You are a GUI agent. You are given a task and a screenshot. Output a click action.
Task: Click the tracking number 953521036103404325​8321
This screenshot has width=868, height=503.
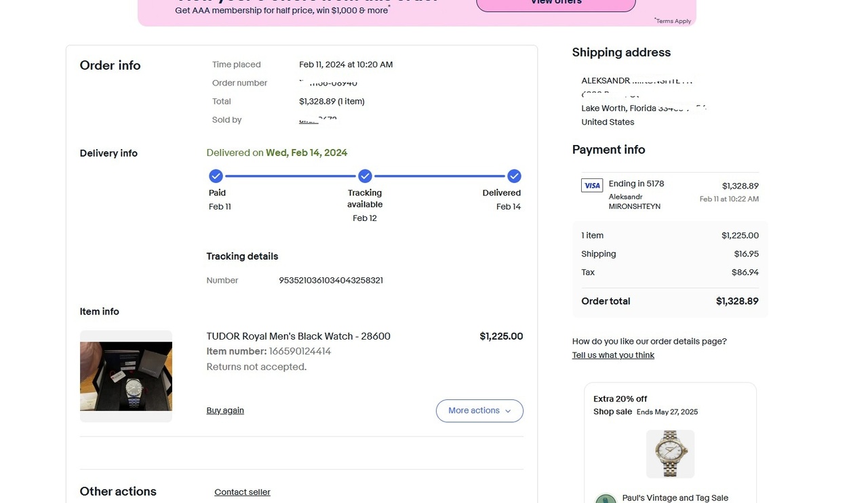tap(331, 281)
